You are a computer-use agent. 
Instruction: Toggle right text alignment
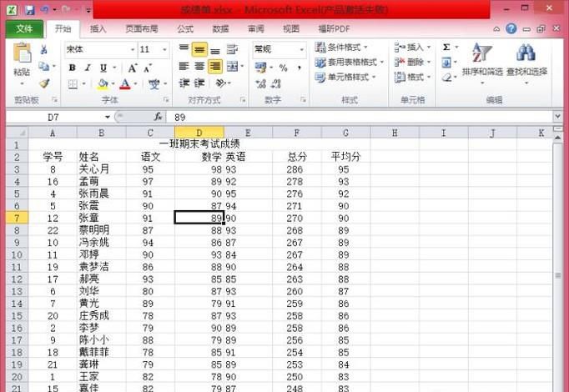click(x=215, y=67)
